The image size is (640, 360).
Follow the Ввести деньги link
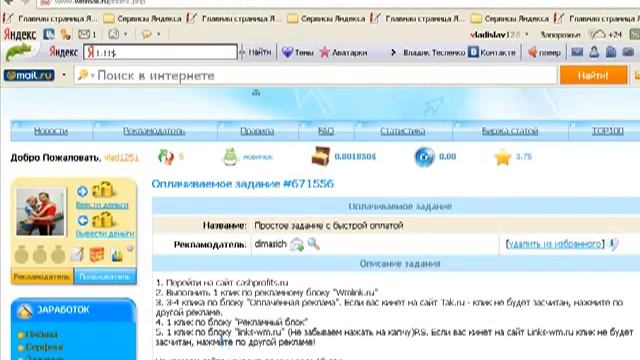point(102,205)
